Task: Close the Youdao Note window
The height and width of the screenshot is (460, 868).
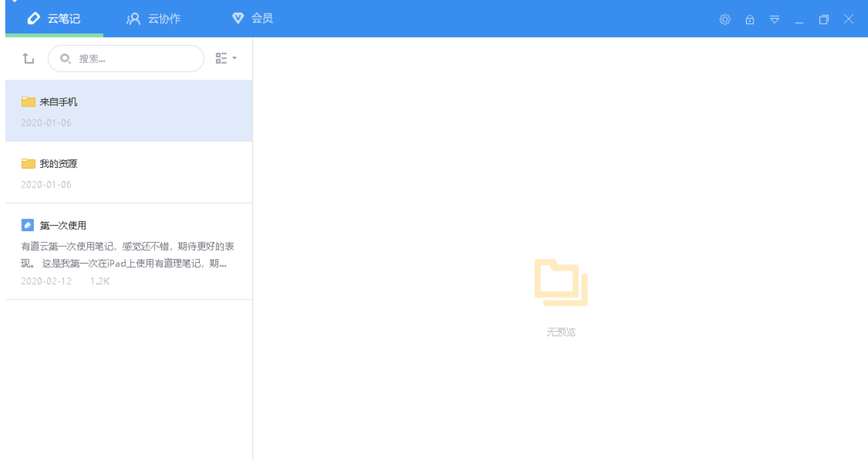Action: tap(849, 19)
